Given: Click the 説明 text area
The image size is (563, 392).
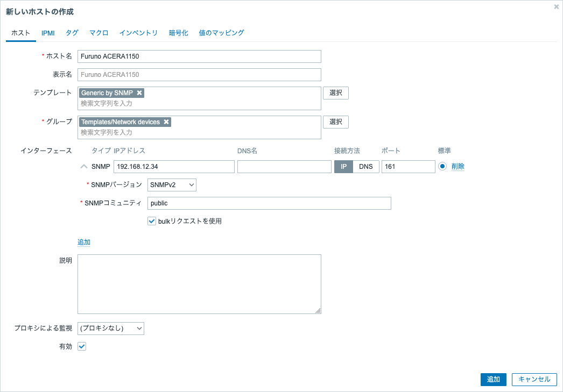Looking at the screenshot, I should pos(199,284).
